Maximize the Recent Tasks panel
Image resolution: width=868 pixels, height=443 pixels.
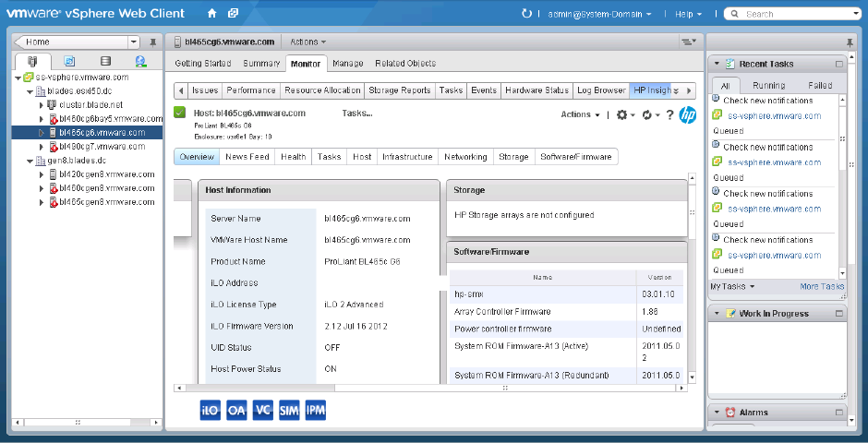tap(838, 65)
